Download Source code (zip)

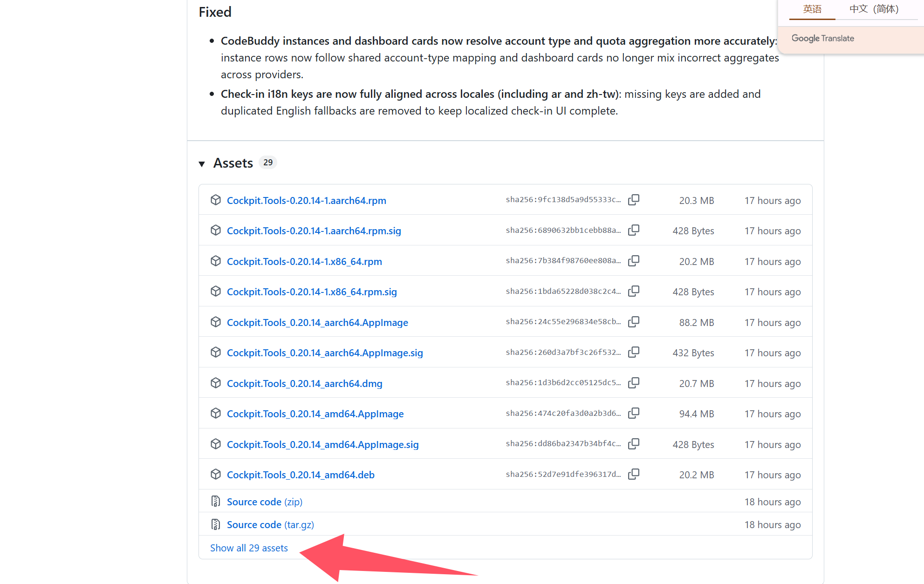click(264, 502)
